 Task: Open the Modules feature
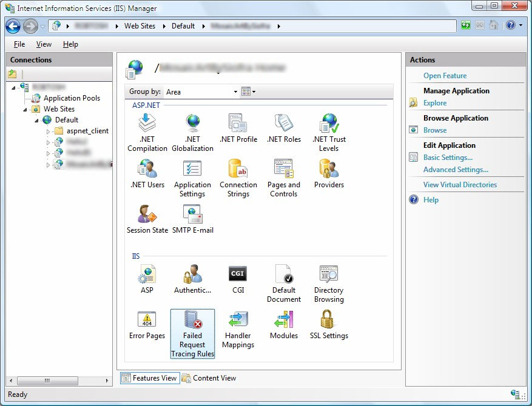(x=284, y=324)
